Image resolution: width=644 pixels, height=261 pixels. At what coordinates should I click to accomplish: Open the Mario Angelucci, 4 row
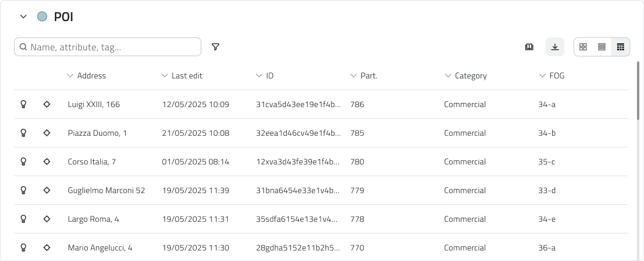click(100, 248)
